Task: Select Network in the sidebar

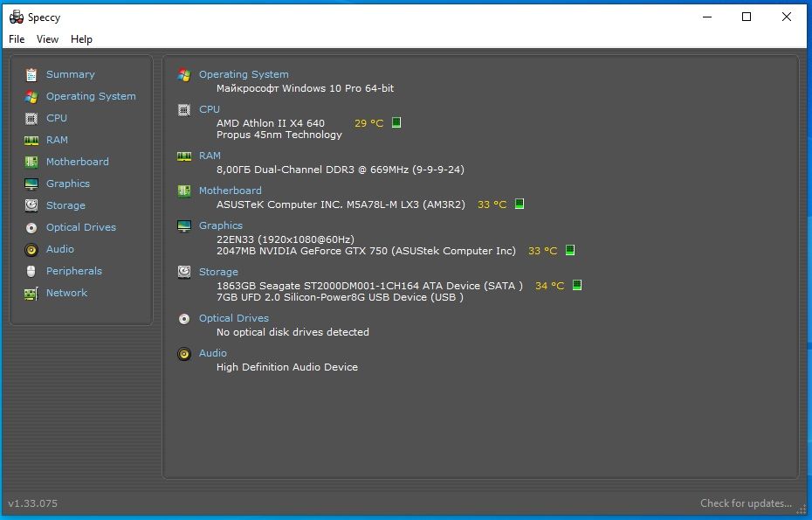Action: (67, 293)
